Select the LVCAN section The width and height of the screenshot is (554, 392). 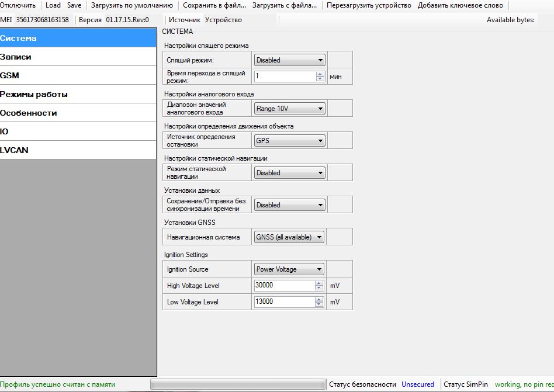pyautogui.click(x=78, y=150)
